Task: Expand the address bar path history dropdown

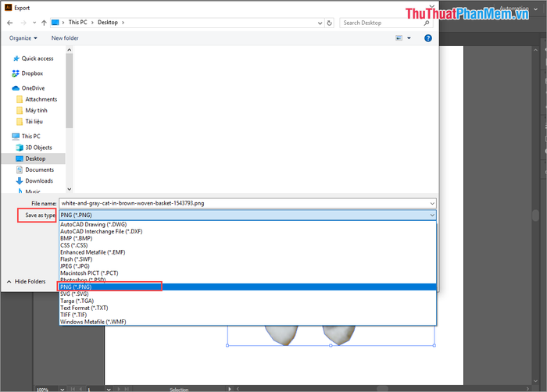Action: [320, 23]
